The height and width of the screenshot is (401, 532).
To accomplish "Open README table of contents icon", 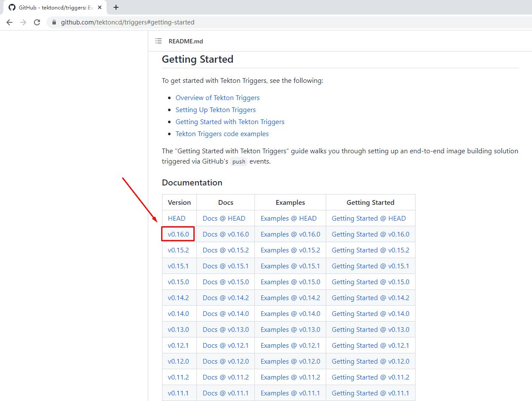I will tap(159, 41).
